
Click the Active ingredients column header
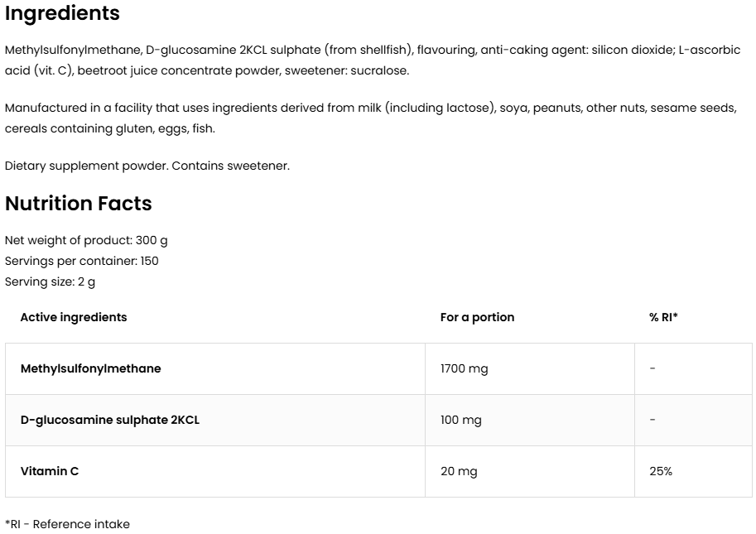[74, 317]
